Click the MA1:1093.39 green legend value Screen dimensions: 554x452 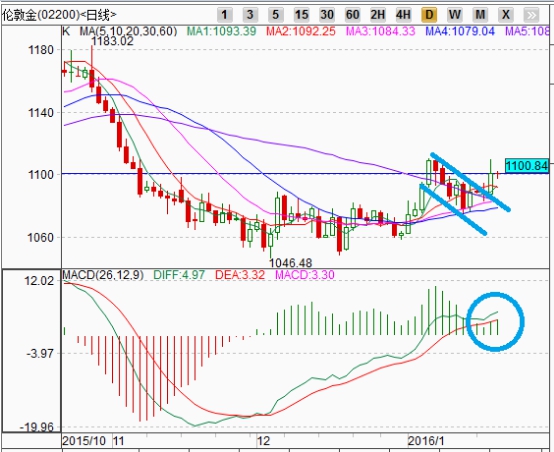point(221,31)
